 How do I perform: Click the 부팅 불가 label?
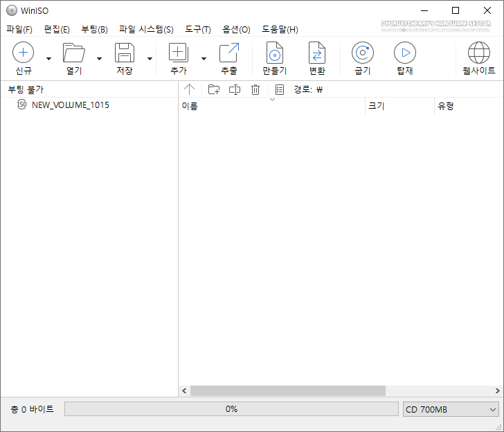click(x=26, y=89)
